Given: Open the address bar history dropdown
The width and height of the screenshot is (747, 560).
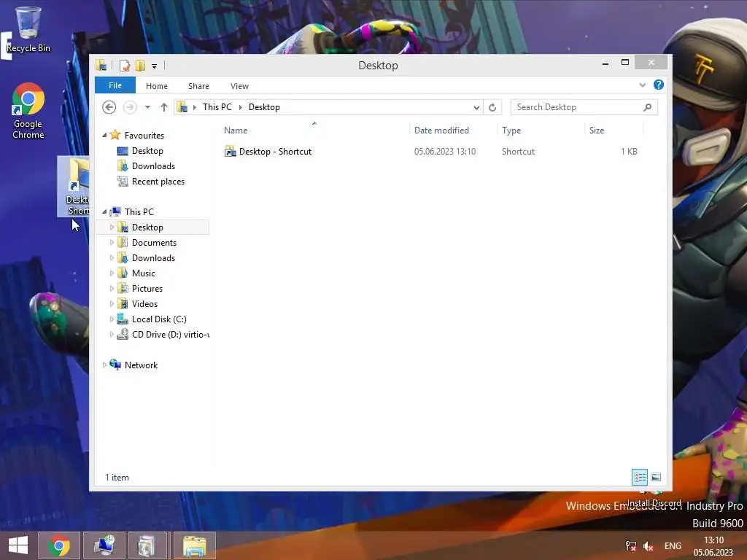Looking at the screenshot, I should 476,108.
